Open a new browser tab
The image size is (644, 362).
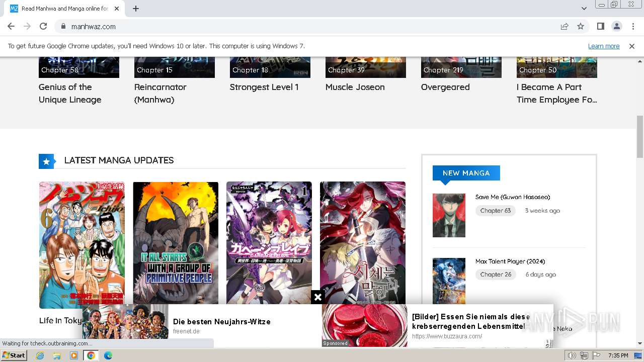pyautogui.click(x=136, y=9)
